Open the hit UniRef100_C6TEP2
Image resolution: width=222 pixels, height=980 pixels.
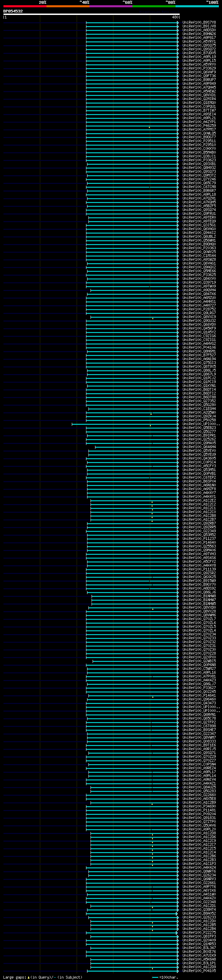pyautogui.click(x=199, y=477)
